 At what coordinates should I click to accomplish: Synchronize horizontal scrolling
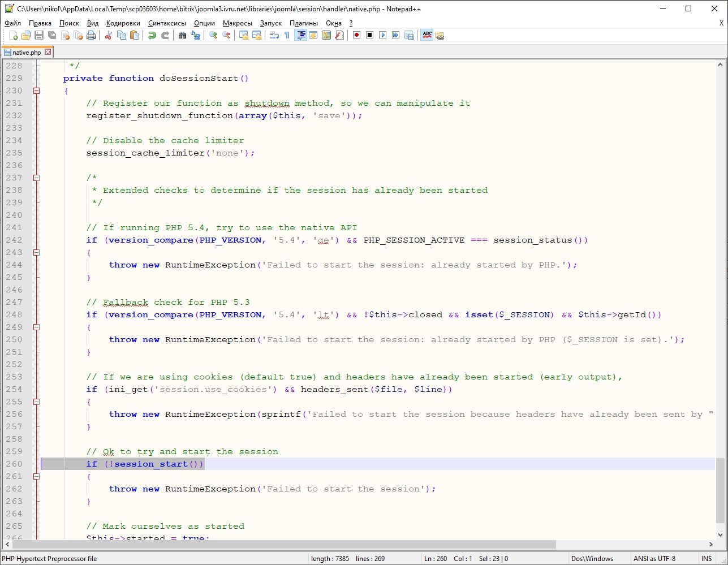pyautogui.click(x=257, y=35)
